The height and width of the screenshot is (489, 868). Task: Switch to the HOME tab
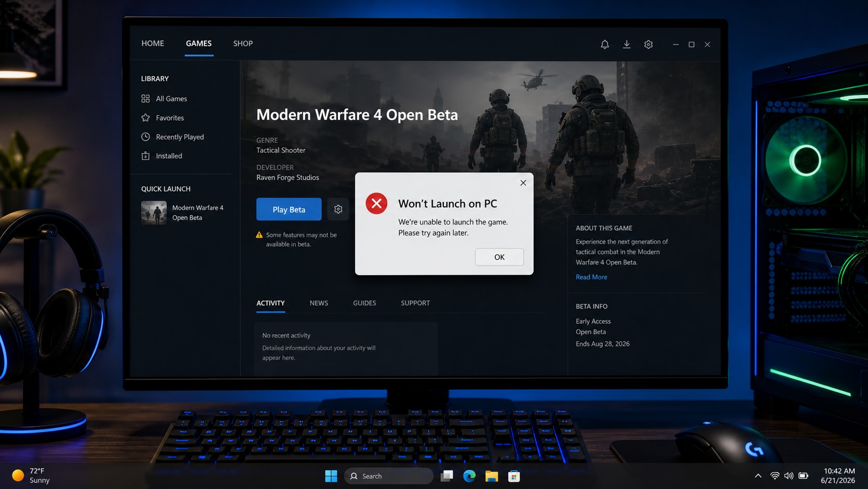153,44
